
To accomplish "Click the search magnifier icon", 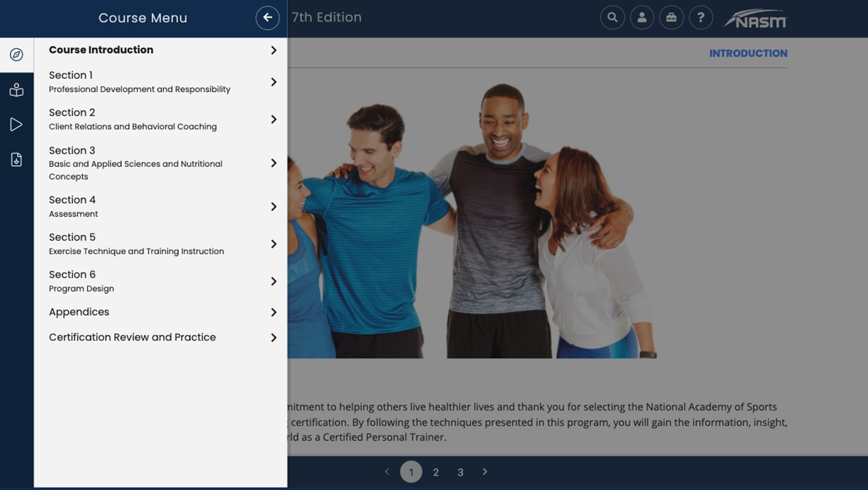I will pyautogui.click(x=613, y=18).
